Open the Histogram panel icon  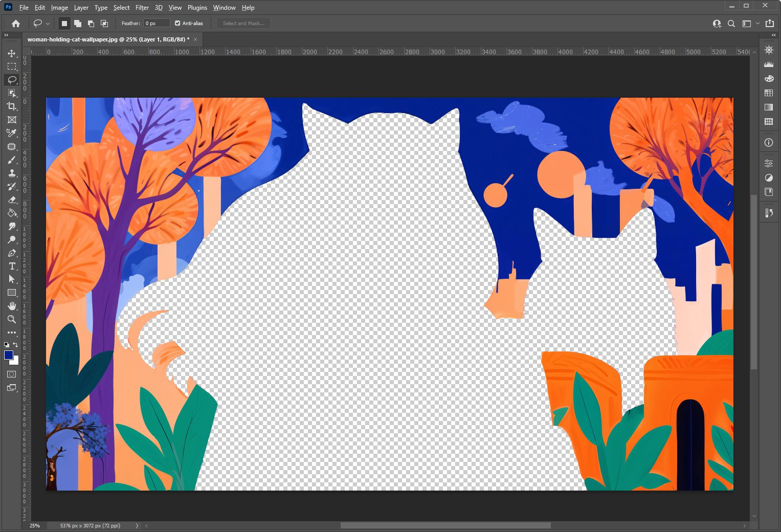[x=769, y=64]
